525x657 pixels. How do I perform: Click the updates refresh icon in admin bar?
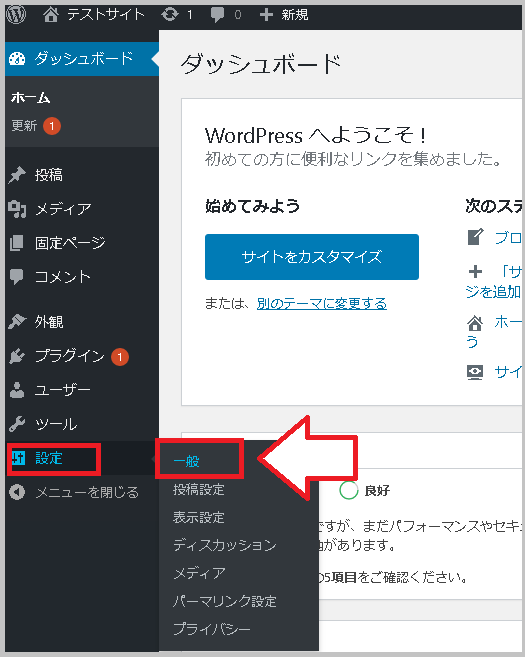click(x=170, y=15)
